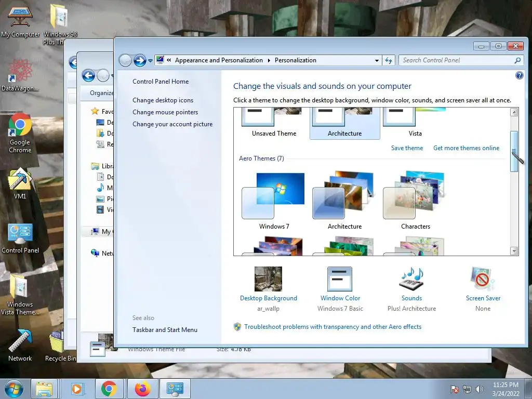Image resolution: width=532 pixels, height=399 pixels.
Task: Select the Architecture theme under My Themes
Action: pos(345,124)
